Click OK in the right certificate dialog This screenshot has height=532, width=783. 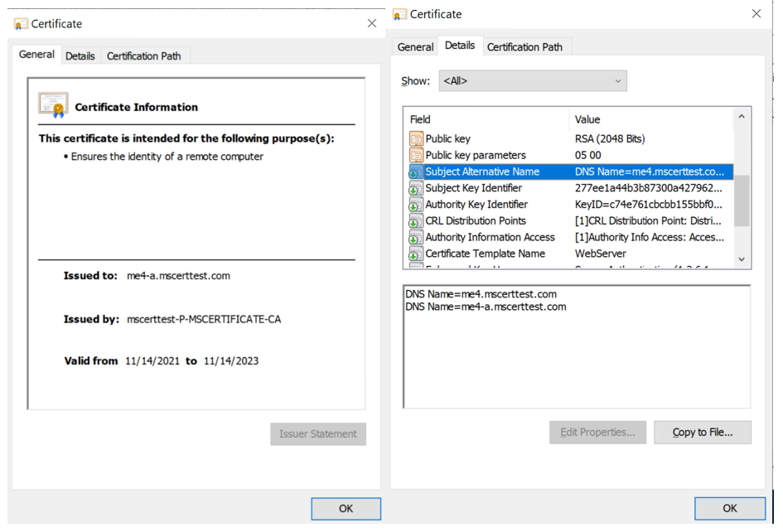(730, 508)
